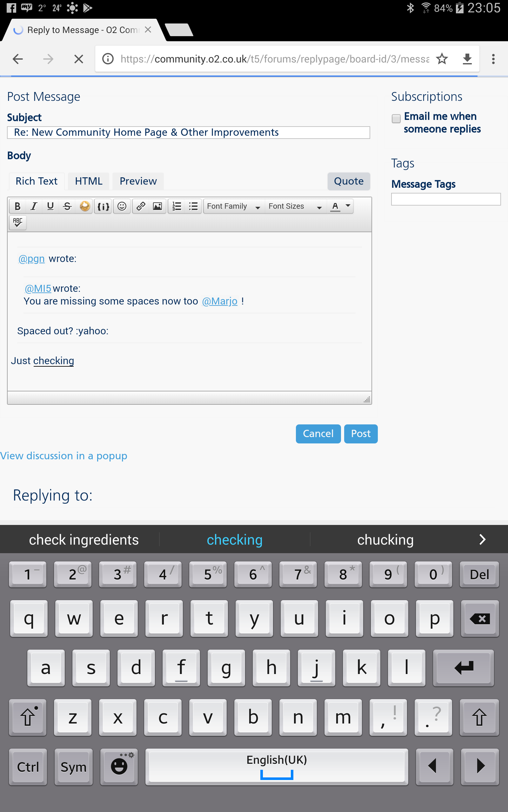Tap the keyboard Enter key

tap(464, 668)
